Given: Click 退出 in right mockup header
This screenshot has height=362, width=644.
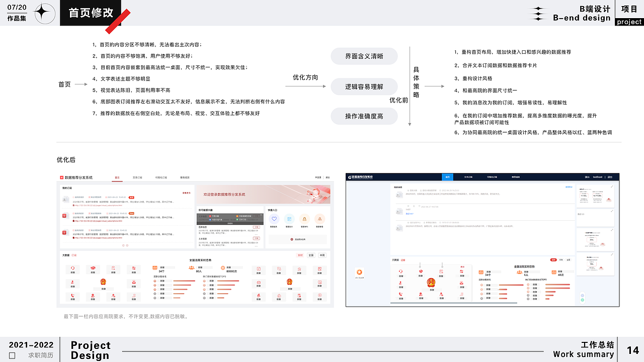Looking at the screenshot, I should click(610, 177).
